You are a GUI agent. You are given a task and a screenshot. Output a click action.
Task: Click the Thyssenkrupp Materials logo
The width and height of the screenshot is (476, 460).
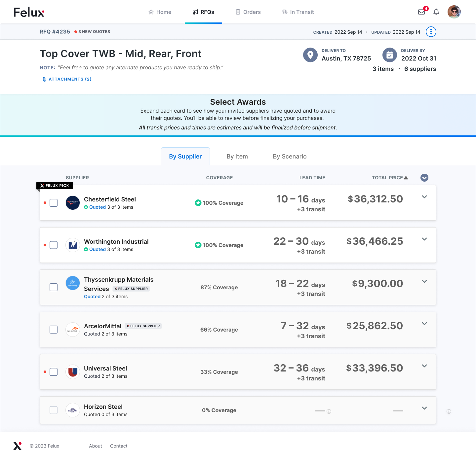pos(73,283)
